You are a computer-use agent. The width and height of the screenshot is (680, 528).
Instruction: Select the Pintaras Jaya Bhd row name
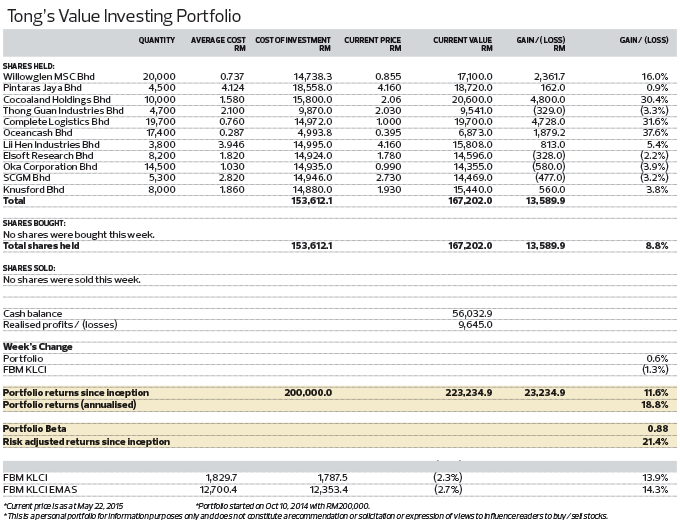tap(42, 88)
